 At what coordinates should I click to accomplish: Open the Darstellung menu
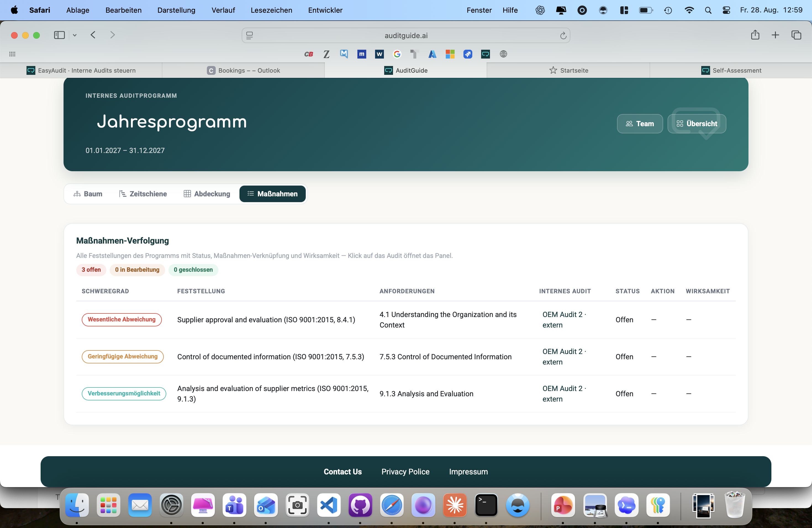pos(176,10)
